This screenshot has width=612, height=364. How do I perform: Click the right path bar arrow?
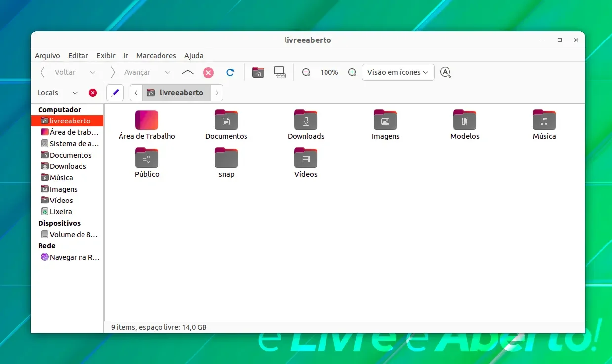click(217, 93)
